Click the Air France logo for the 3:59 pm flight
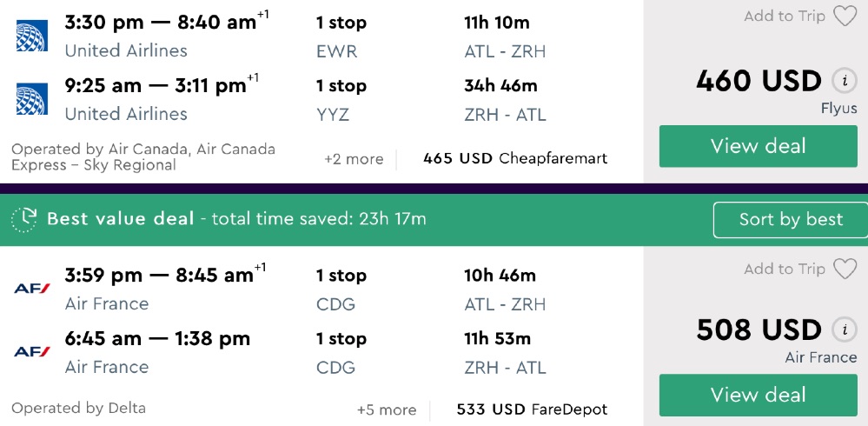Image resolution: width=868 pixels, height=426 pixels. point(32,289)
